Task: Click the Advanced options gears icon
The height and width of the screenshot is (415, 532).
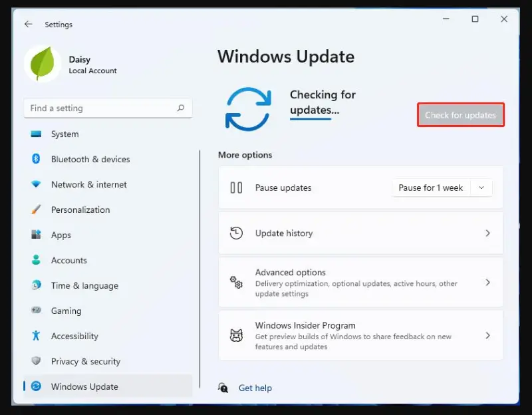Action: pyautogui.click(x=236, y=283)
